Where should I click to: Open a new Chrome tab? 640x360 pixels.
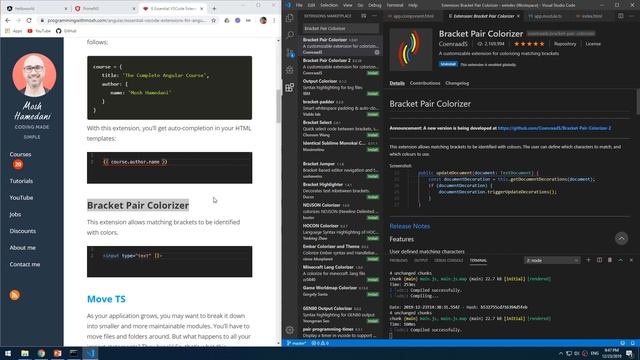[214, 8]
